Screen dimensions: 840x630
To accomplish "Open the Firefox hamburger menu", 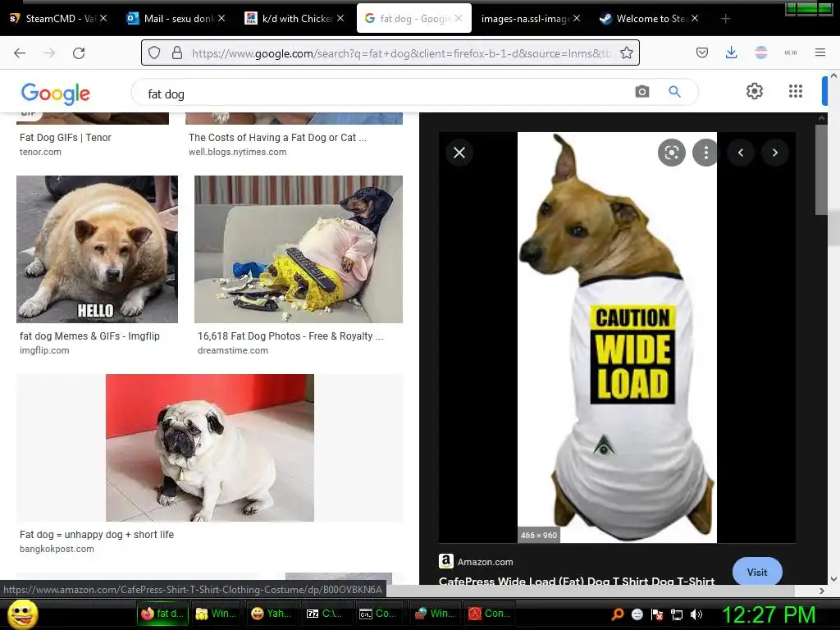I will pyautogui.click(x=819, y=52).
